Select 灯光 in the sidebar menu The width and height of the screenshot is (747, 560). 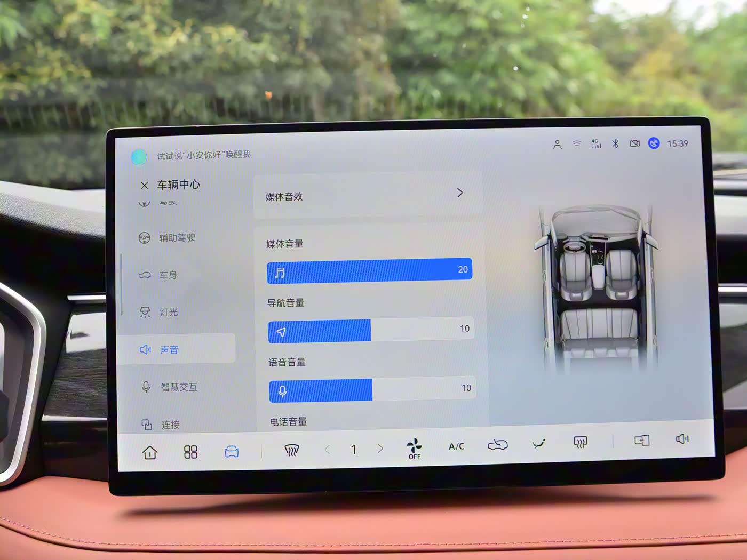coord(168,313)
